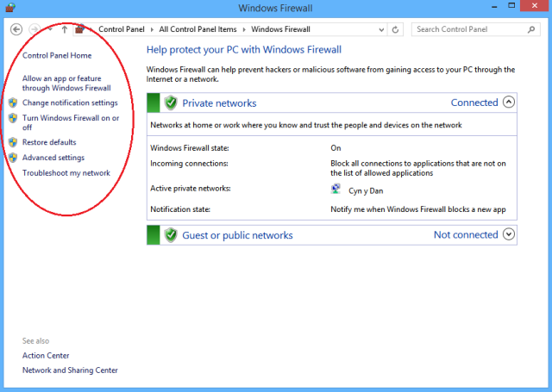Expand arrow after Control Panel breadcrumb
The image size is (552, 392).
pyautogui.click(x=152, y=29)
